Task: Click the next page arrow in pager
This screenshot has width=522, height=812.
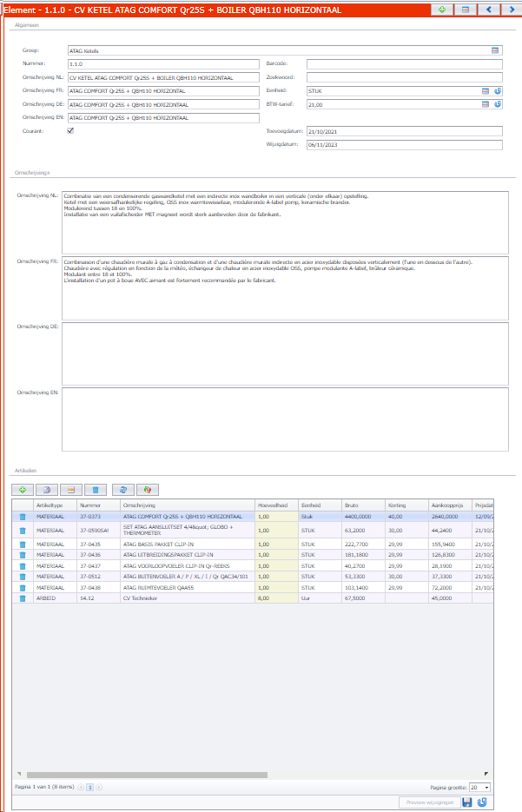Action: (99, 787)
